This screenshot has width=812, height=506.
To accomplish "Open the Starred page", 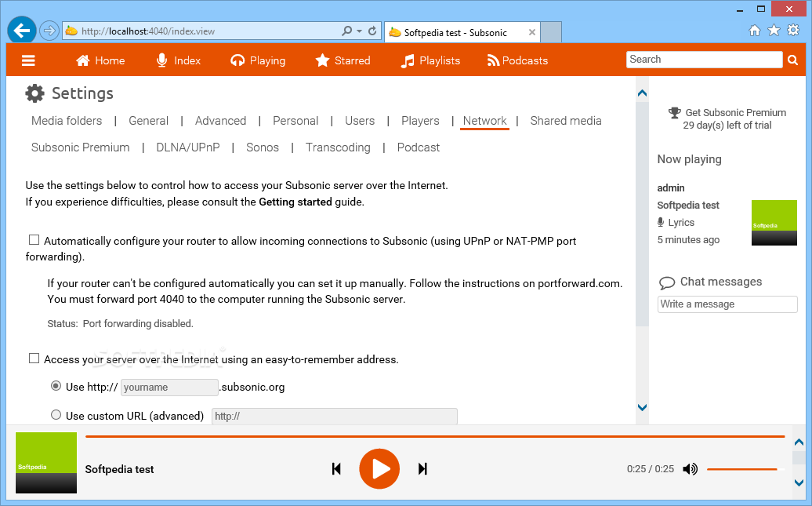I will [343, 60].
